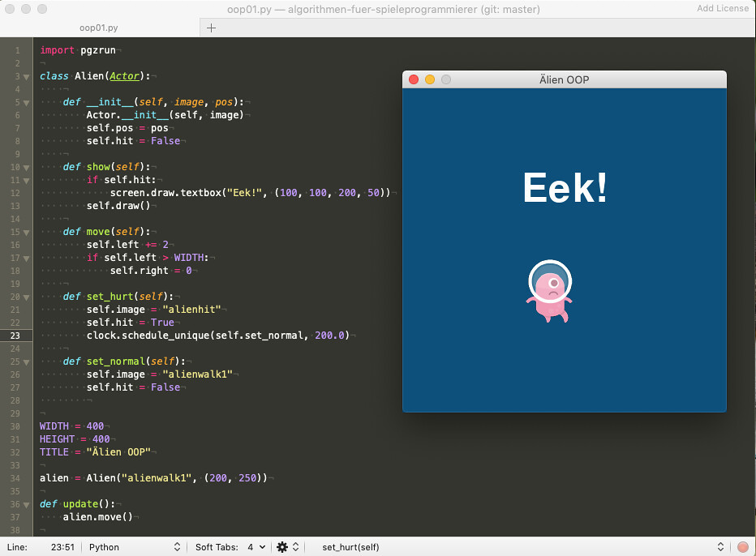Click the "Älien OOP" string on line 32
756x556 pixels.
point(118,452)
